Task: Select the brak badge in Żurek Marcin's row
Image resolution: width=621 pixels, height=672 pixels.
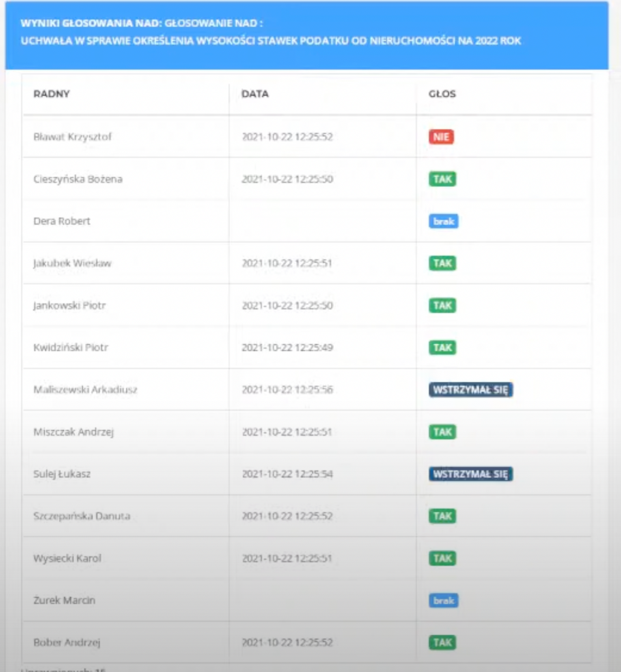Action: (x=443, y=601)
